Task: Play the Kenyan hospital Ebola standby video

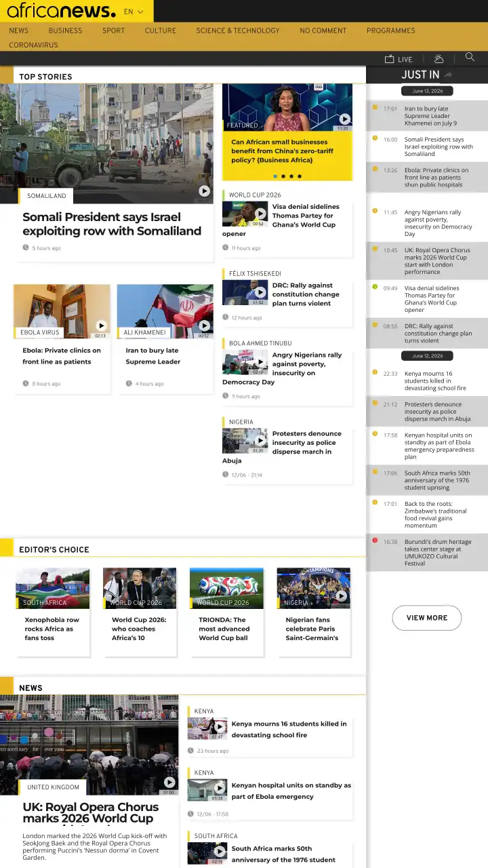Action: click(219, 789)
